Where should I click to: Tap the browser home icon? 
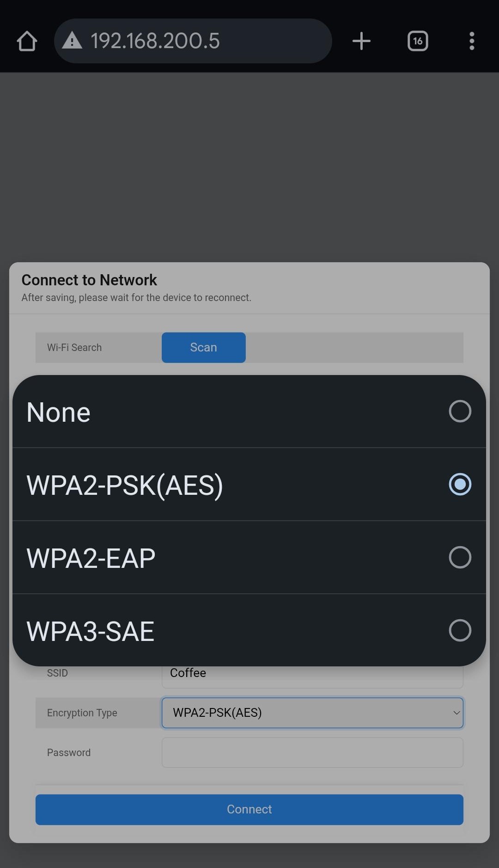(x=27, y=41)
